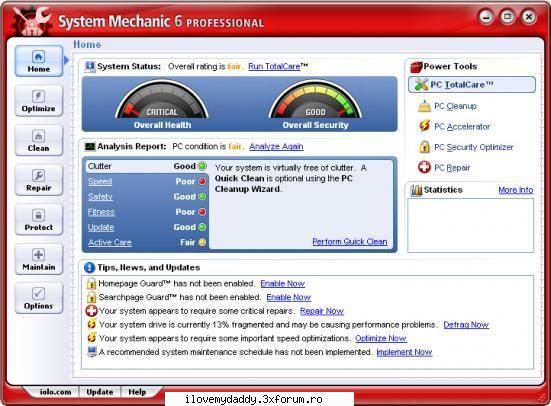Click the critical repairs red cross icon
Image resolution: width=551 pixels, height=406 pixels.
[x=91, y=311]
